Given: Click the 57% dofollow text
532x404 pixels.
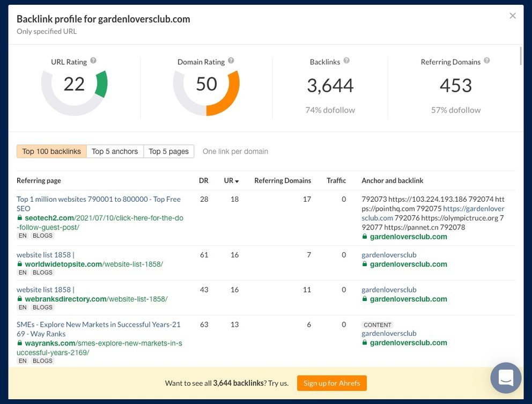Looking at the screenshot, I should tap(456, 110).
